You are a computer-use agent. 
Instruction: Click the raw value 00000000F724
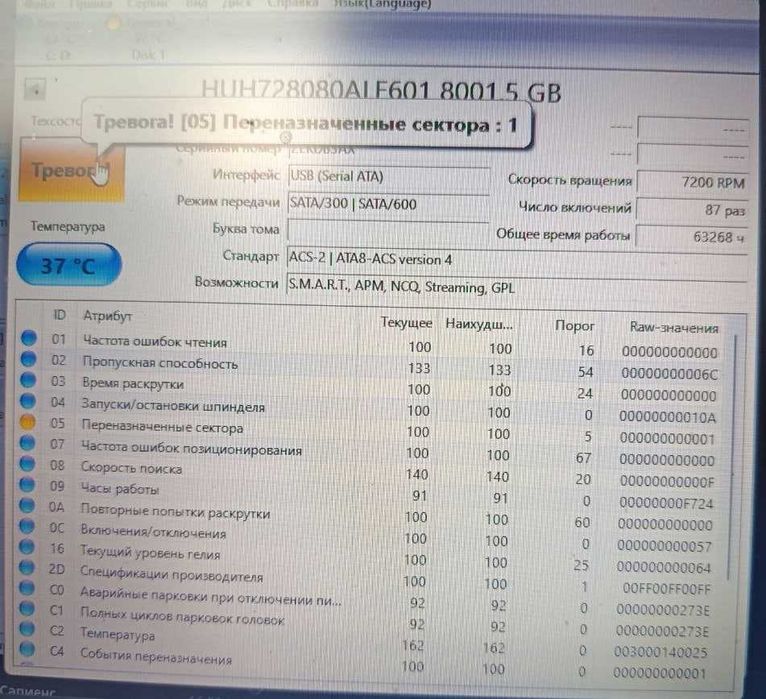[666, 503]
